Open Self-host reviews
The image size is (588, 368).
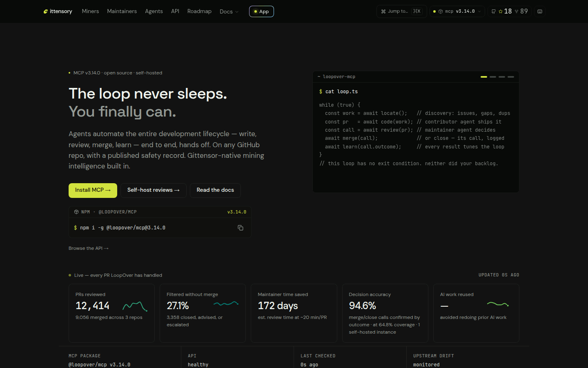tap(154, 190)
